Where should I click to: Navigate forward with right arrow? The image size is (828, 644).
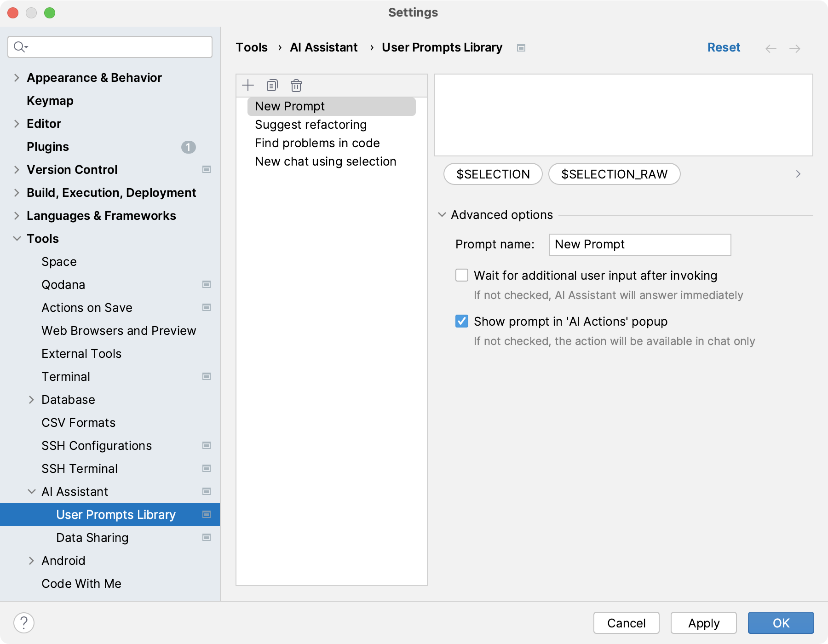point(795,48)
